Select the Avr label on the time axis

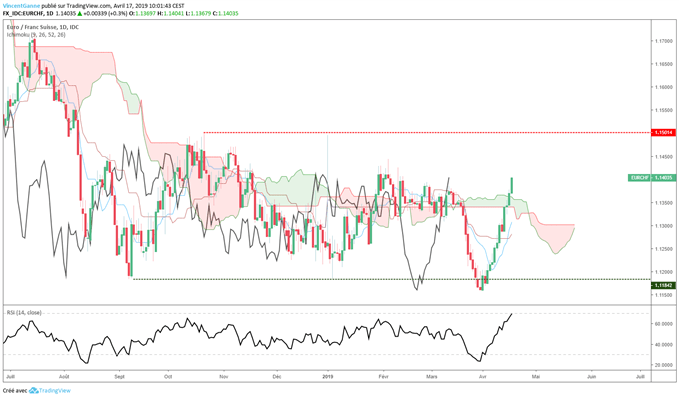click(x=482, y=377)
